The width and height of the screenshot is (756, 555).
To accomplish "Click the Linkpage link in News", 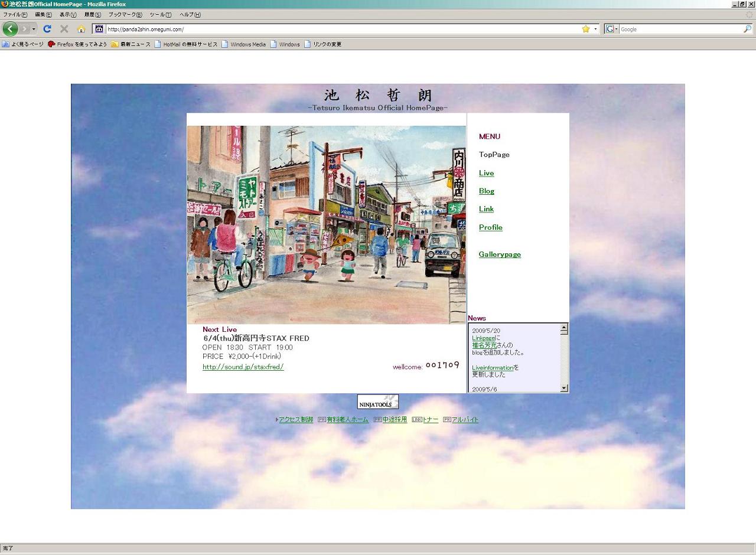I will (x=484, y=338).
